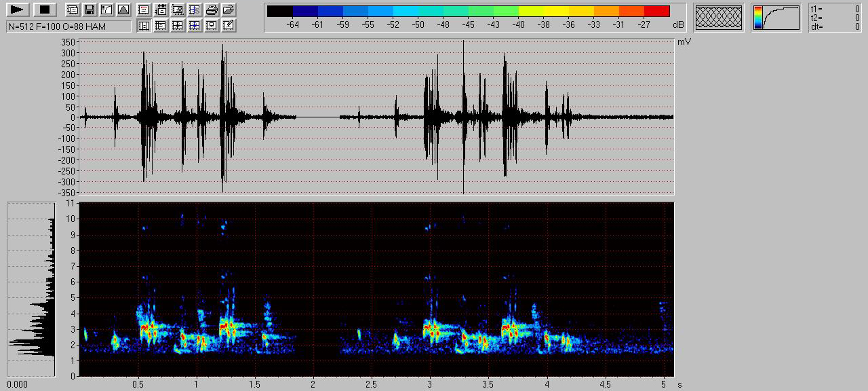This screenshot has width=868, height=391.
Task: Click the N=512 F=100 O=88 HAM parameter field
Action: click(68, 26)
